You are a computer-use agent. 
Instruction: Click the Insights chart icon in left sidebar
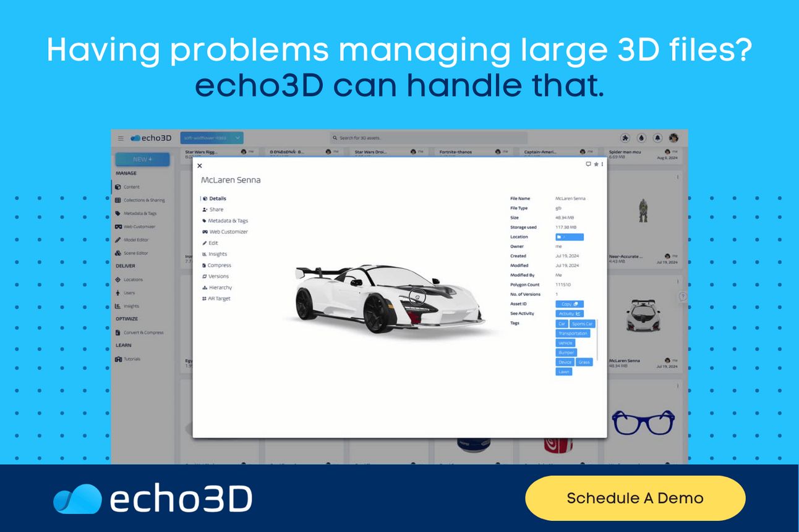[x=117, y=306]
